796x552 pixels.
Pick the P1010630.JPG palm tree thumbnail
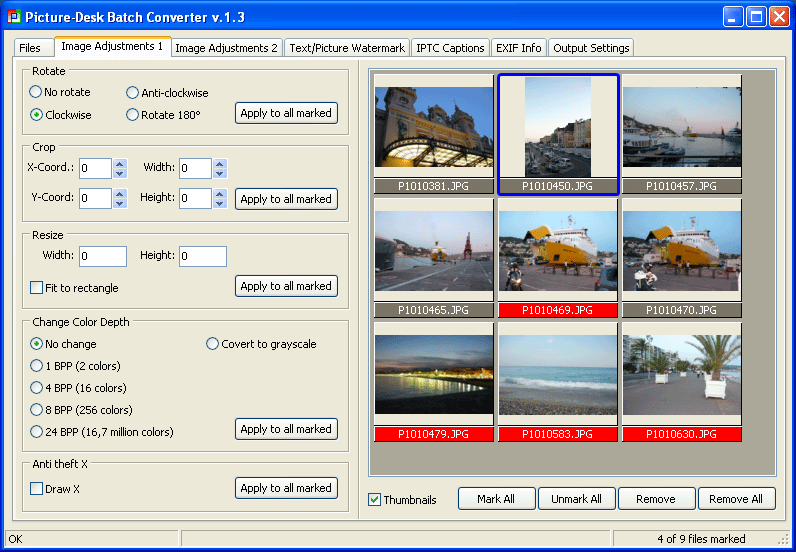pyautogui.click(x=682, y=375)
